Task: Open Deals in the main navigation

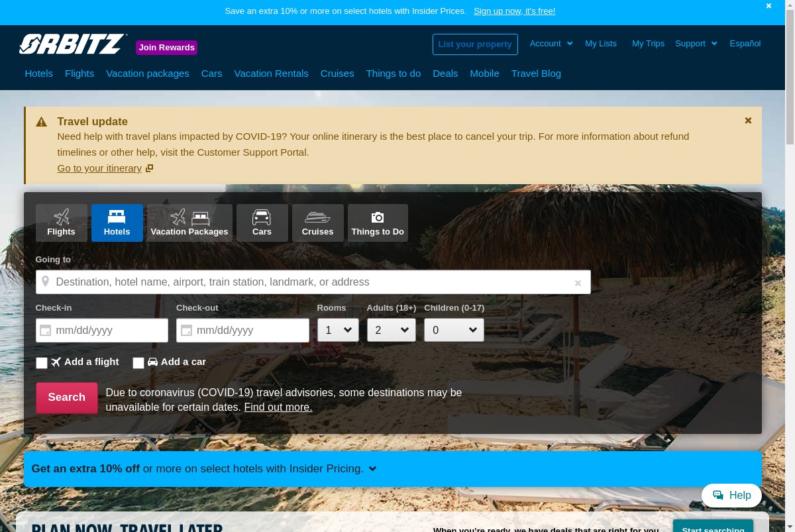Action: (x=445, y=74)
